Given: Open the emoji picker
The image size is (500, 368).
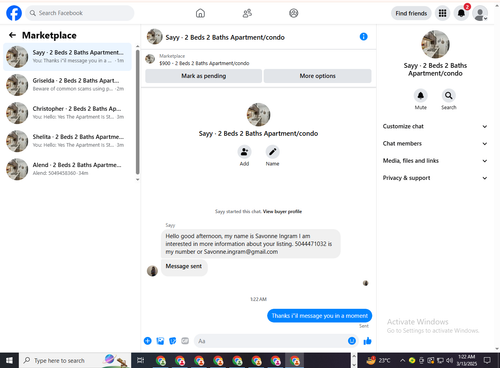Looking at the screenshot, I should [352, 341].
